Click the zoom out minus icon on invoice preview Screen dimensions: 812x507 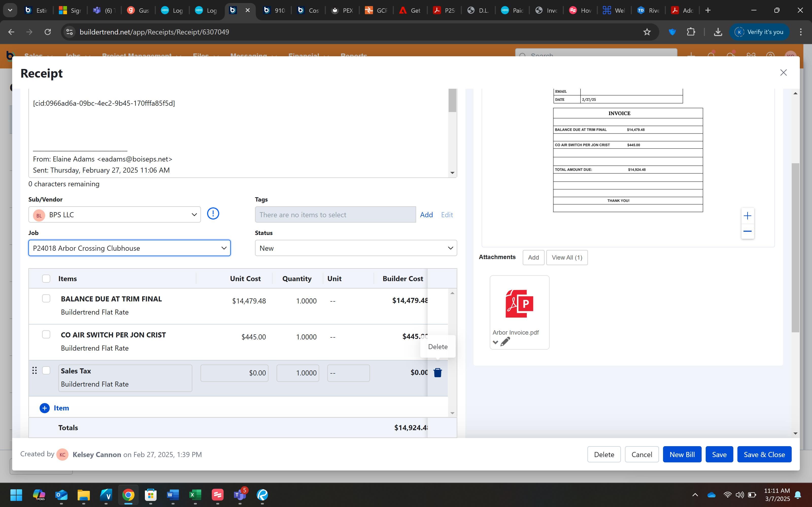tap(747, 231)
